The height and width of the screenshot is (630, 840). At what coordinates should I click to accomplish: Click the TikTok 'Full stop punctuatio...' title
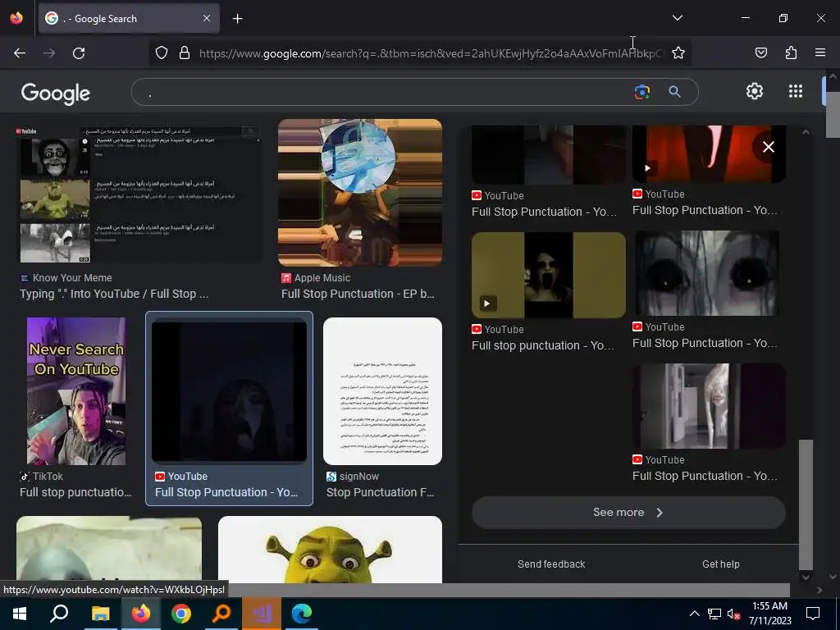(x=75, y=492)
